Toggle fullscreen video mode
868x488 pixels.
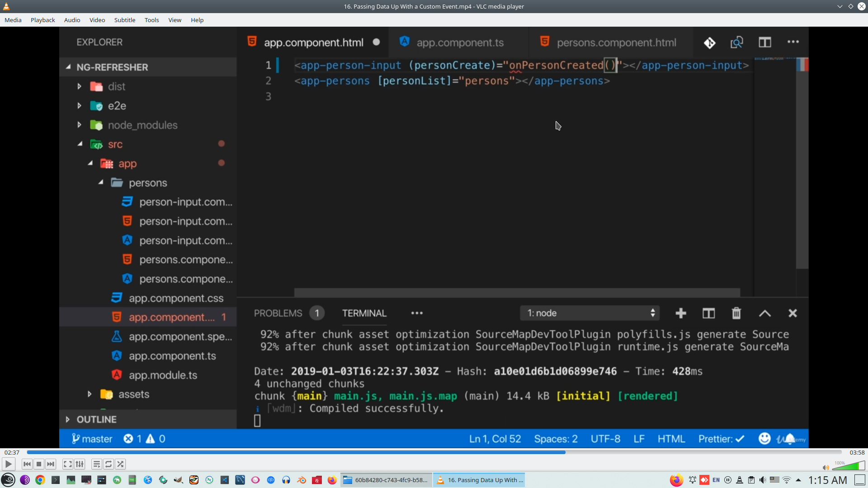pyautogui.click(x=67, y=464)
